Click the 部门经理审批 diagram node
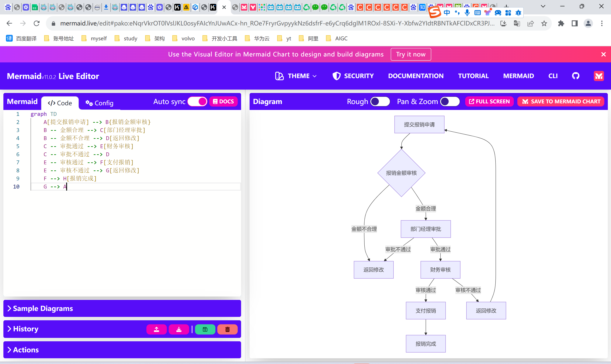Screen dimensions: 611x364 pos(426,229)
